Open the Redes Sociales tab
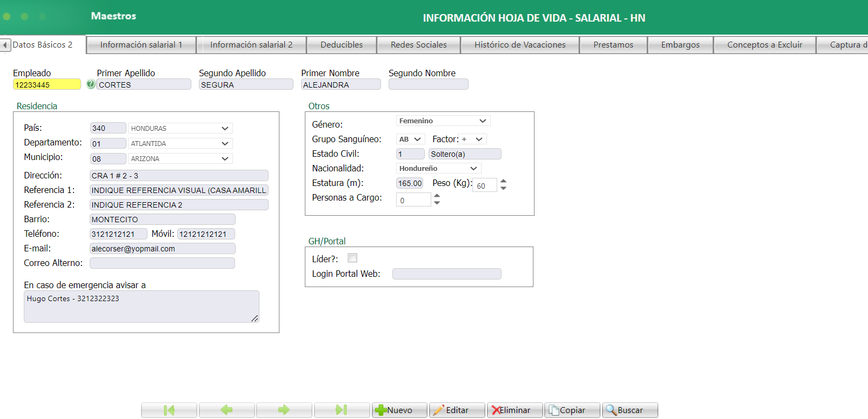The height and width of the screenshot is (419, 868). tap(419, 45)
